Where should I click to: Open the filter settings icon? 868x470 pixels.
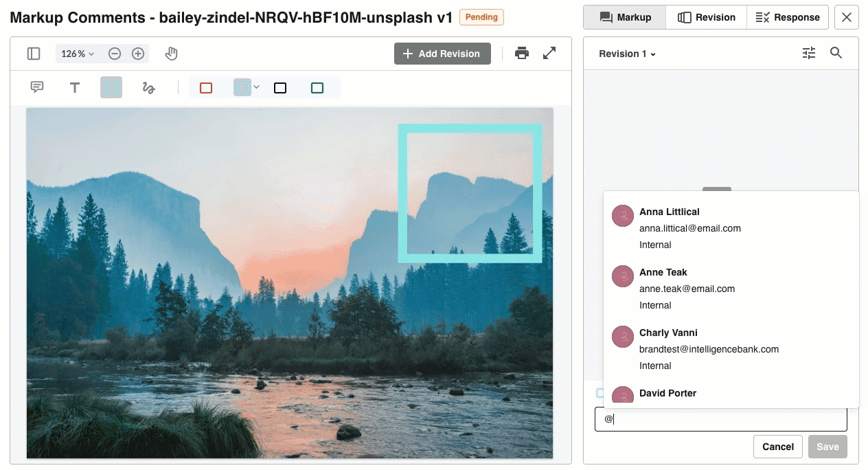[x=809, y=53]
